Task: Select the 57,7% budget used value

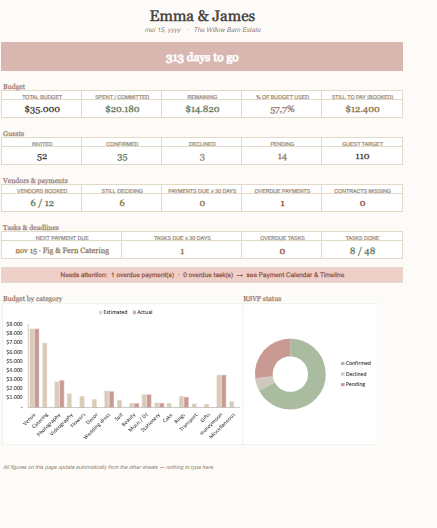Action: pyautogui.click(x=282, y=109)
